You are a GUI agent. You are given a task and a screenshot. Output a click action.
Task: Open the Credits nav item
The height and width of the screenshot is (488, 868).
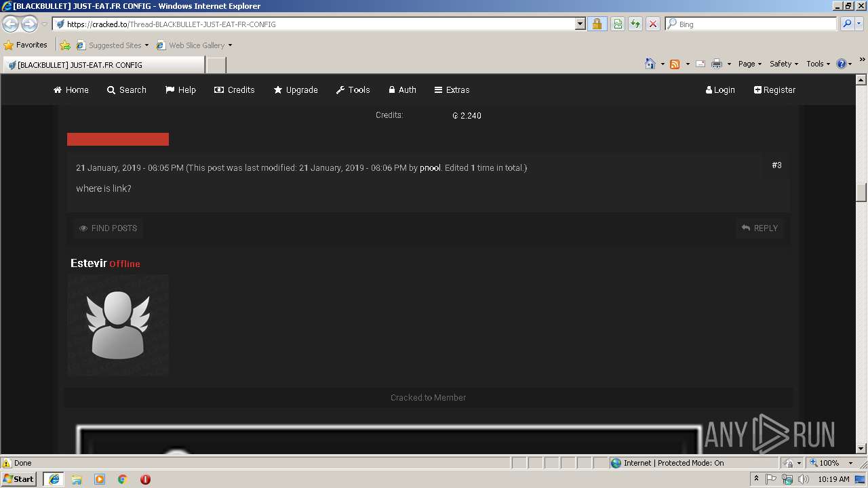(235, 89)
